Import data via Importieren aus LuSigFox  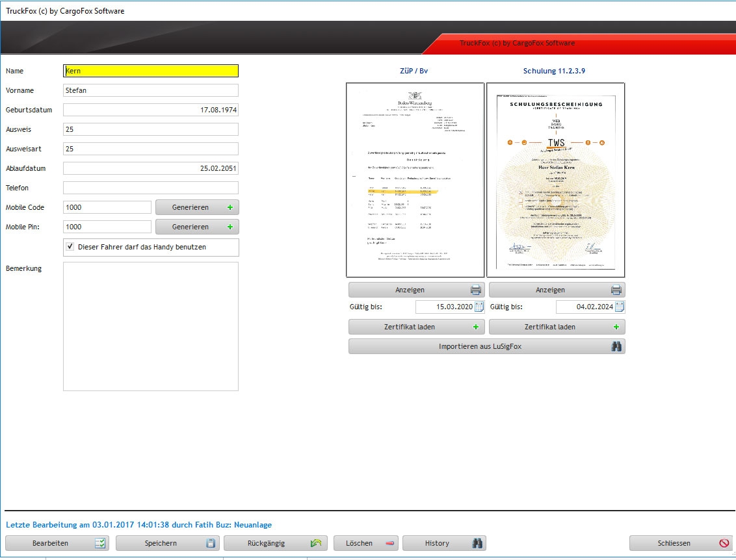coord(487,347)
